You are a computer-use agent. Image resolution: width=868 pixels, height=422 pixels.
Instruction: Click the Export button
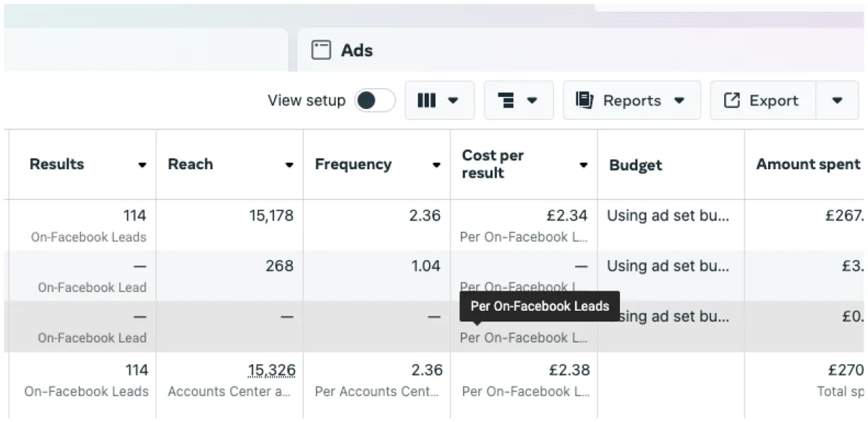[762, 100]
